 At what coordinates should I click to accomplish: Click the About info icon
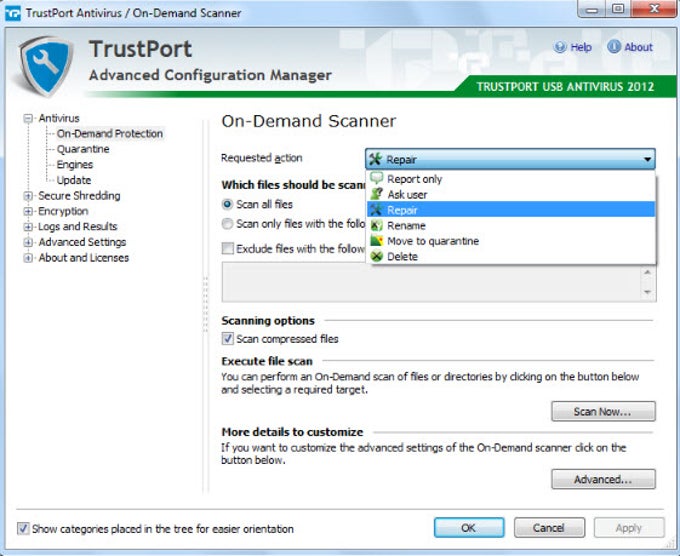click(614, 46)
